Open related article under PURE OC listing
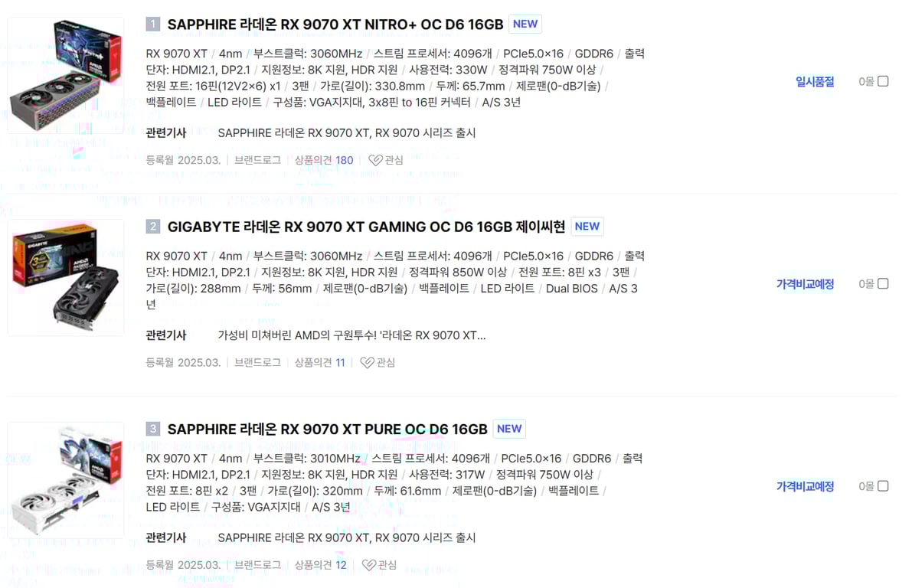Screen dimensions: 912x588 pos(347,537)
